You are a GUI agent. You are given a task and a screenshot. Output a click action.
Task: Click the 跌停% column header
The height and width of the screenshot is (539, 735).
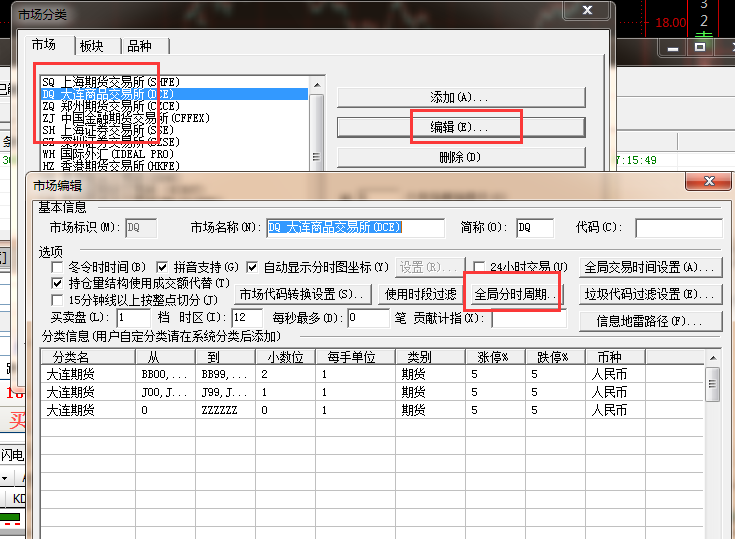coord(555,357)
